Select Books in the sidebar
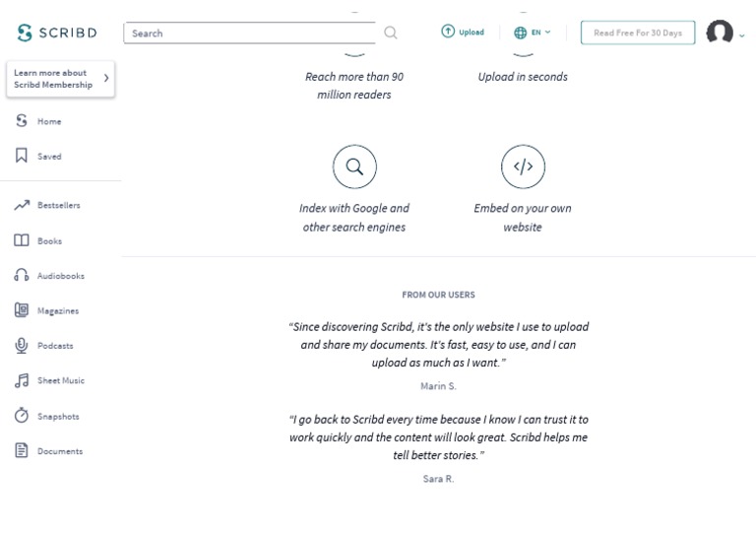756x535 pixels. pos(48,241)
